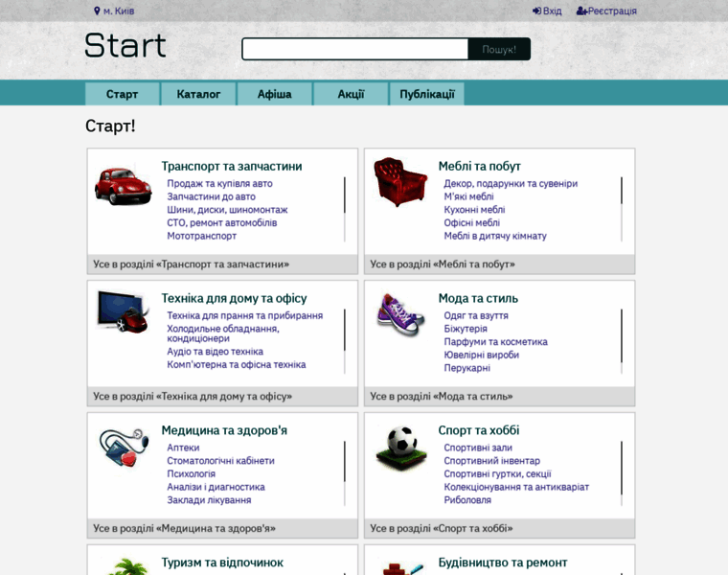Viewport: 728px width, 575px height.
Task: Open Колекціонування та антикваріат
Action: 516,487
